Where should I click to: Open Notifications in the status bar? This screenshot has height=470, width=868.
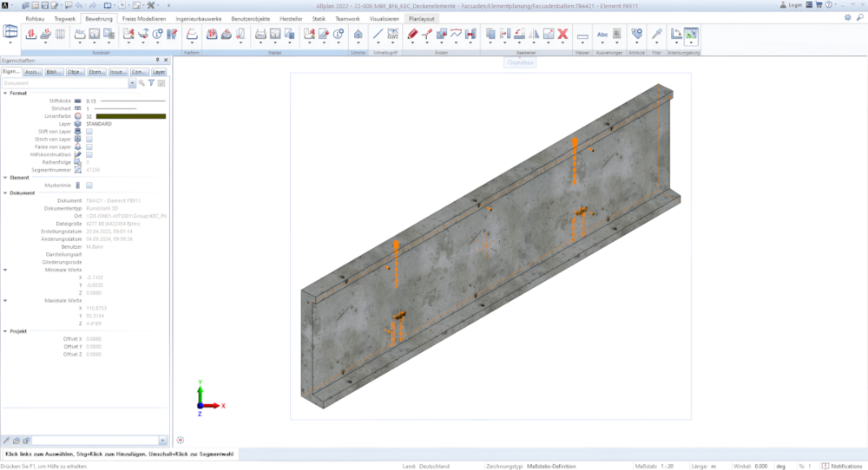842,466
